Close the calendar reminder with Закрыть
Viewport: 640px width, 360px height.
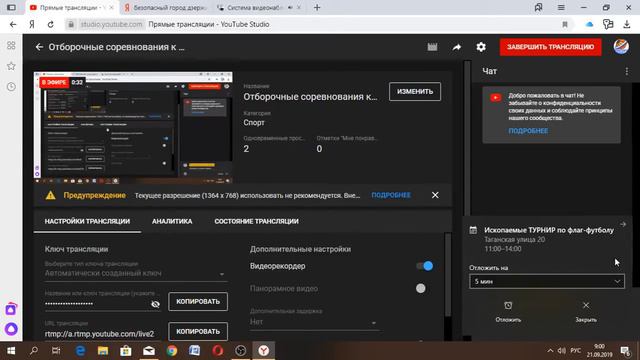(586, 312)
